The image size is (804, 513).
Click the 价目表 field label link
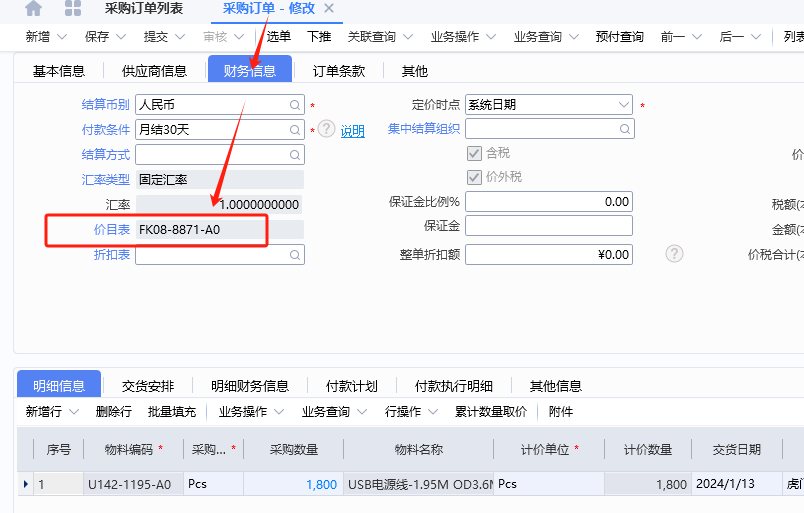point(112,229)
